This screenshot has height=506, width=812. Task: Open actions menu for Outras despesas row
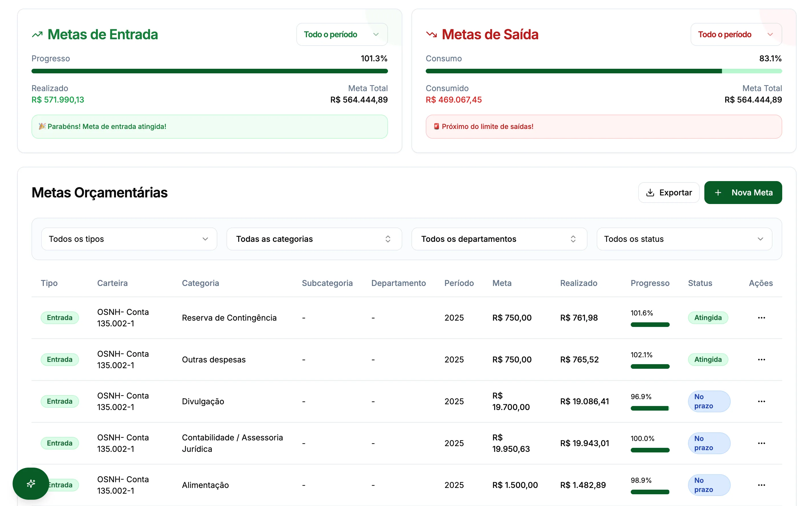coord(761,359)
